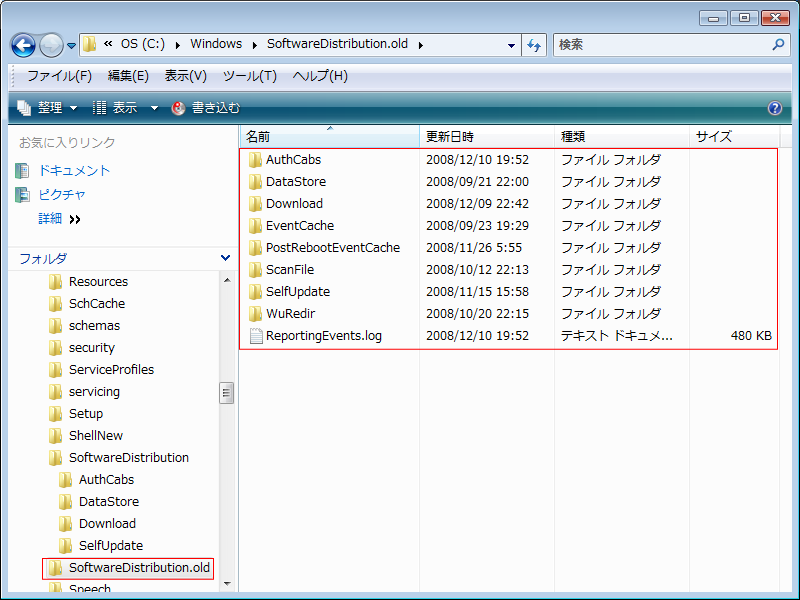Viewport: 800px width, 600px height.
Task: Click OS (C:) in the address breadcrumb
Action: coord(142,44)
